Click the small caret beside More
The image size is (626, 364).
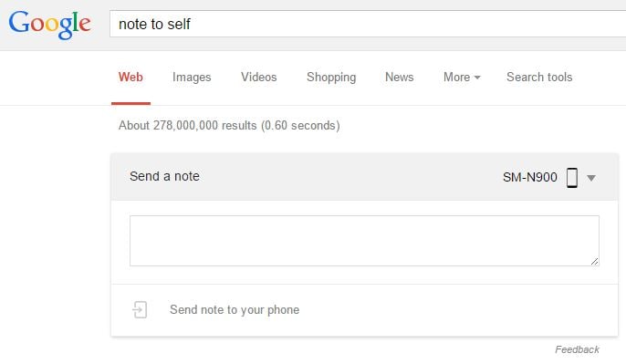coord(477,78)
